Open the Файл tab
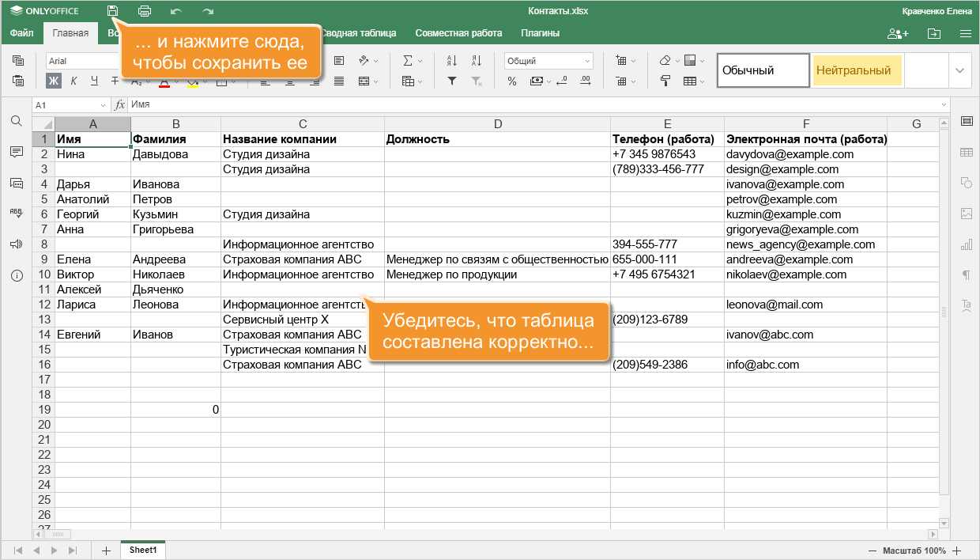Viewport: 980px width, 560px height. pyautogui.click(x=21, y=33)
